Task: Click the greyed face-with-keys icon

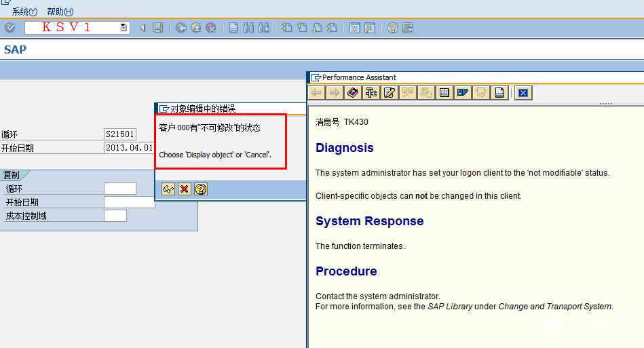Action: 426,93
